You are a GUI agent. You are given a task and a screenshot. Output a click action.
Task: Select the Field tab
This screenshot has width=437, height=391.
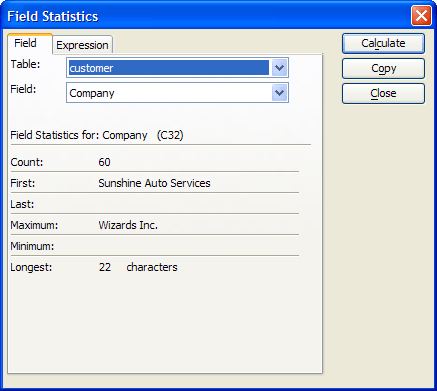coord(30,43)
